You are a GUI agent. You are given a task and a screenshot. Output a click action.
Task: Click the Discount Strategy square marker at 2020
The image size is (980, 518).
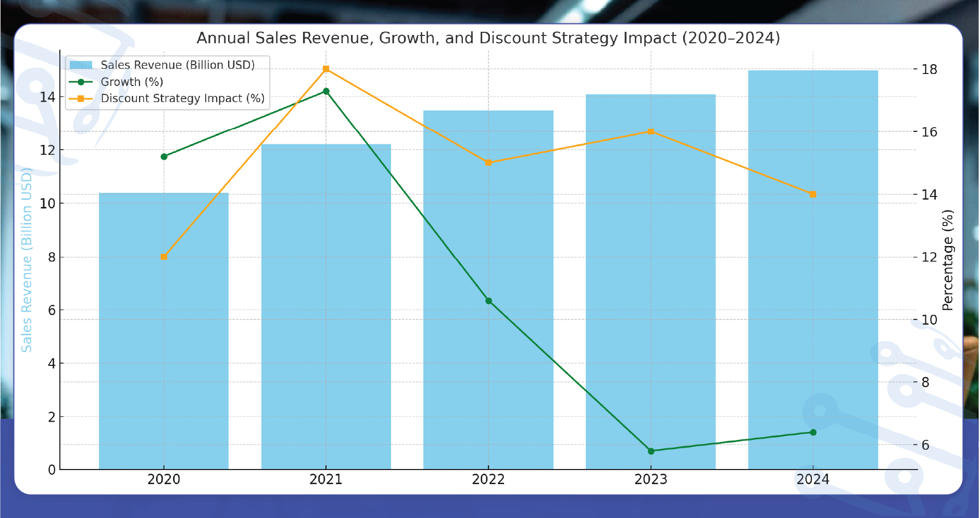pos(164,256)
